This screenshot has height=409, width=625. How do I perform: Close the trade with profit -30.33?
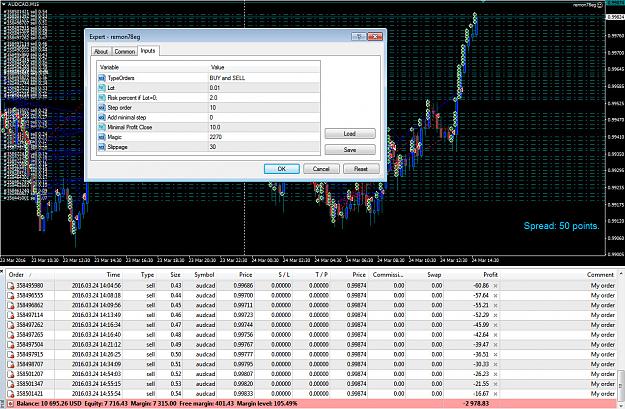pyautogui.click(x=495, y=364)
